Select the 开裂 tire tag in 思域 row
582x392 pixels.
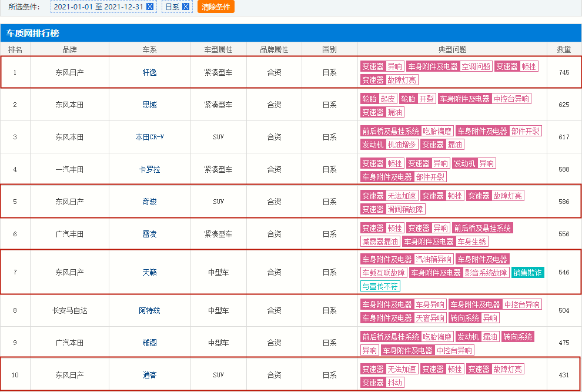coord(426,99)
